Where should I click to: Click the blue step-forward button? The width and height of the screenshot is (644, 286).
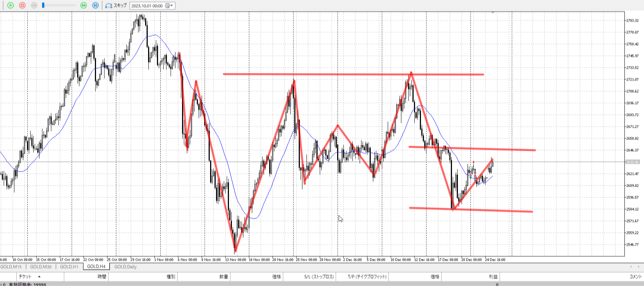coord(95,6)
